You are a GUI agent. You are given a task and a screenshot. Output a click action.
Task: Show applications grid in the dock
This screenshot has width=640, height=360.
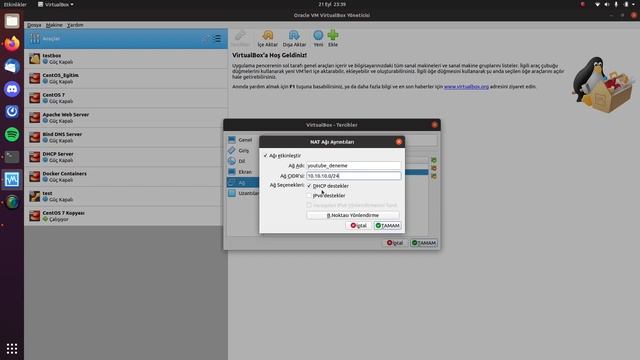click(x=12, y=349)
